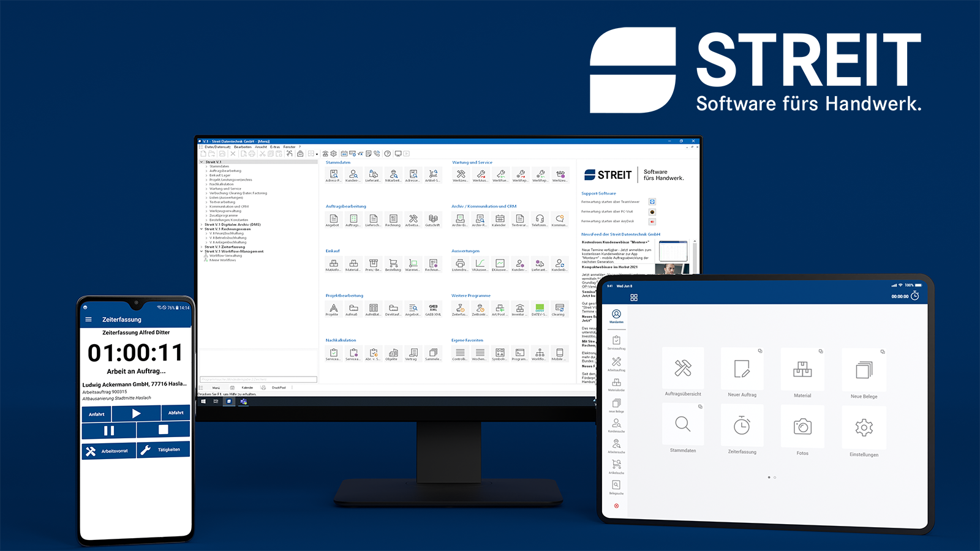Collapse Streit V.1 Rechnungswesen node
Screen dimensions: 980x551
coord(202,229)
